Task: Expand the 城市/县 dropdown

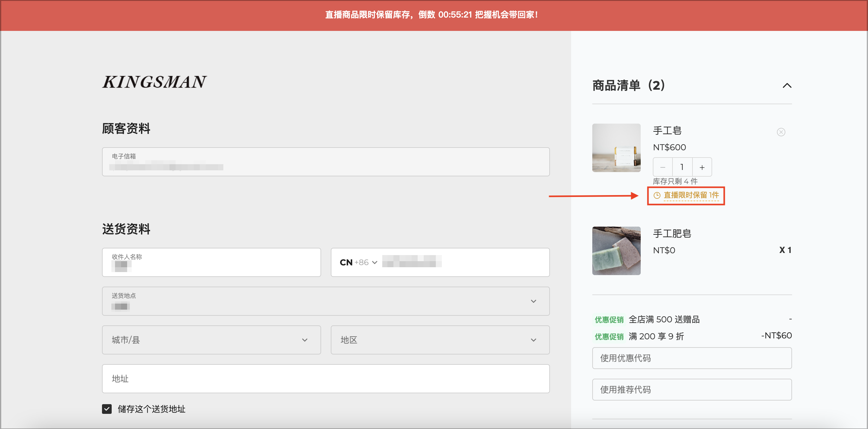Action: pyautogui.click(x=212, y=340)
